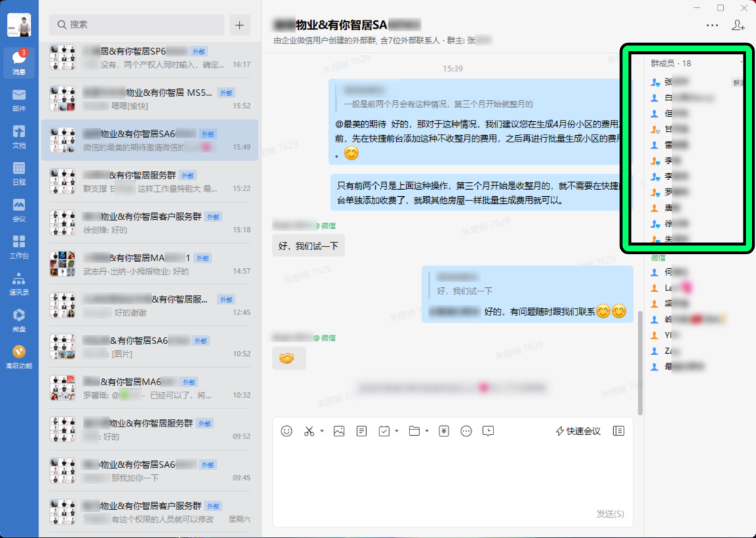The image size is (756, 538).
Task: Click the plus button next to search
Action: click(239, 25)
